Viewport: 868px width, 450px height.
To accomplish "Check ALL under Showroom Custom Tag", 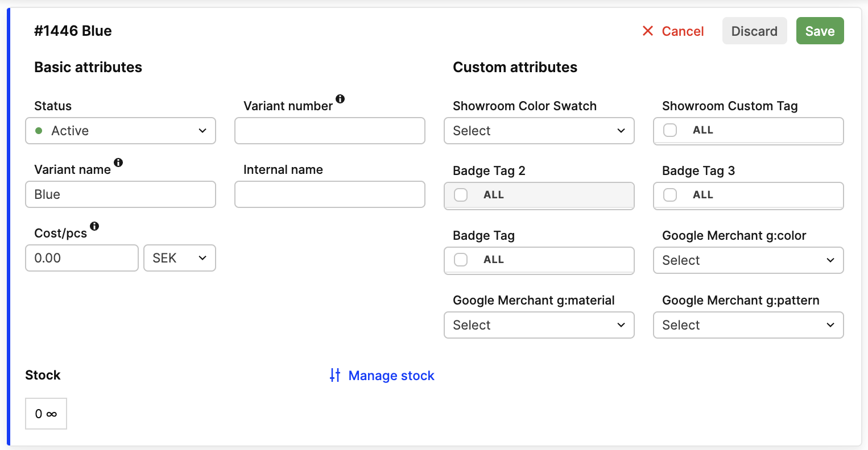I will pos(670,130).
